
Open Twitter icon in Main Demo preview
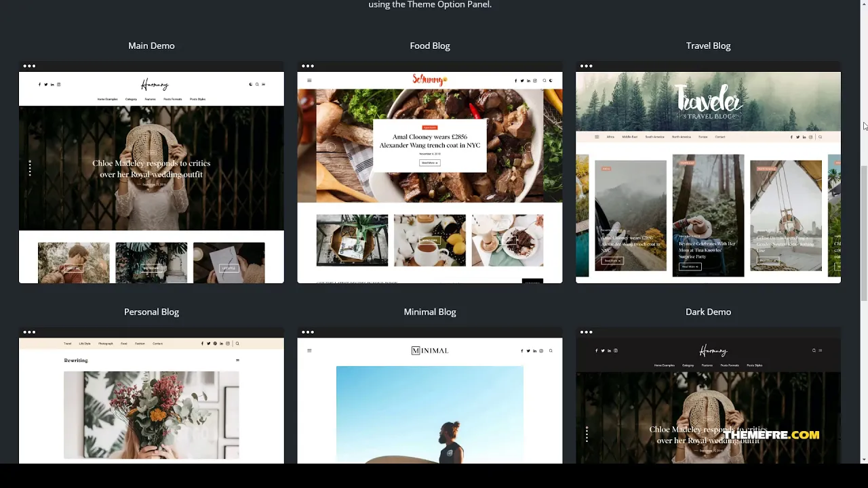(x=45, y=85)
